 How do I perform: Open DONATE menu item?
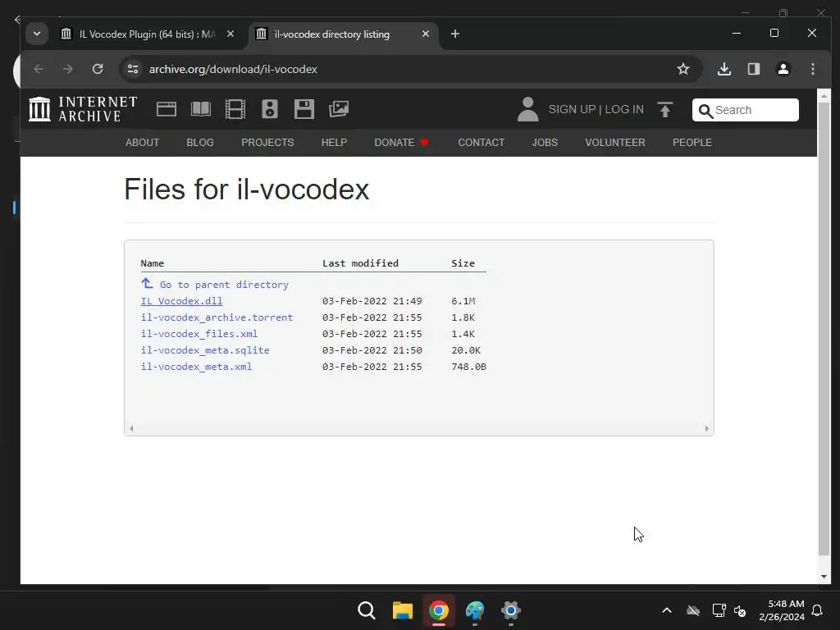401,143
